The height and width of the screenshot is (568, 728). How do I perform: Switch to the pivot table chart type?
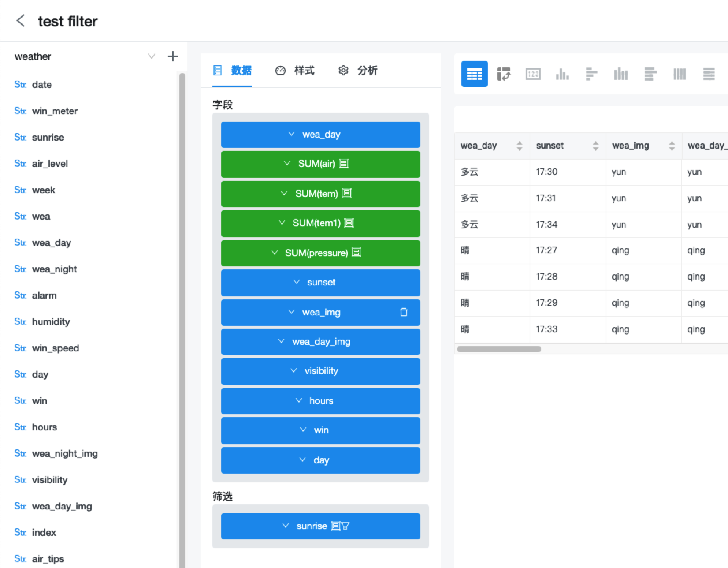(x=504, y=74)
